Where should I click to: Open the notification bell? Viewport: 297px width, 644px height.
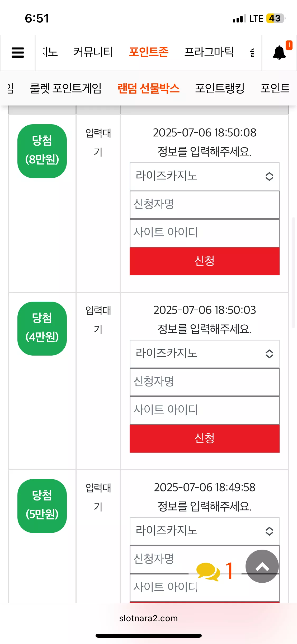[279, 52]
